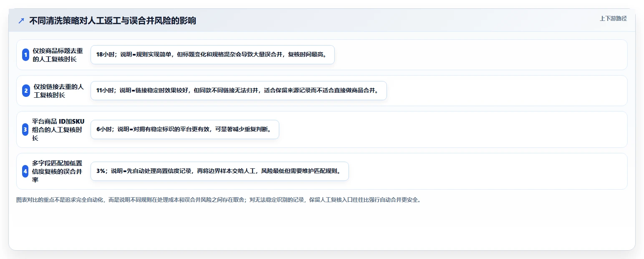Click the 上下游路径 label
The height and width of the screenshot is (259, 644).
click(613, 18)
